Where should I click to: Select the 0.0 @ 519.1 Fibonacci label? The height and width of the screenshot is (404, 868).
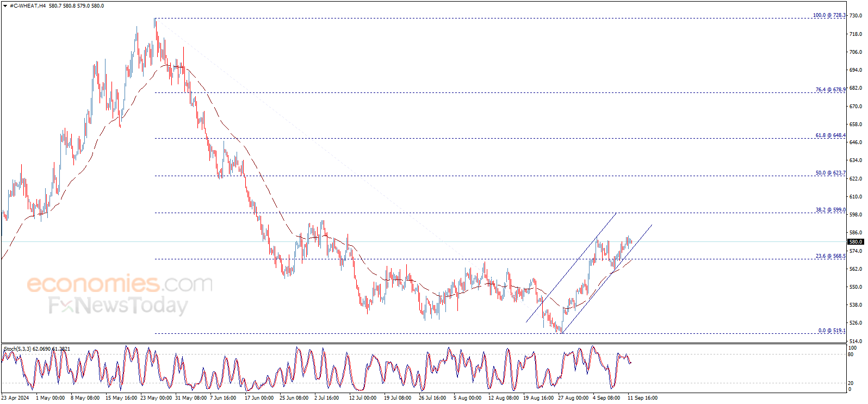(x=832, y=331)
